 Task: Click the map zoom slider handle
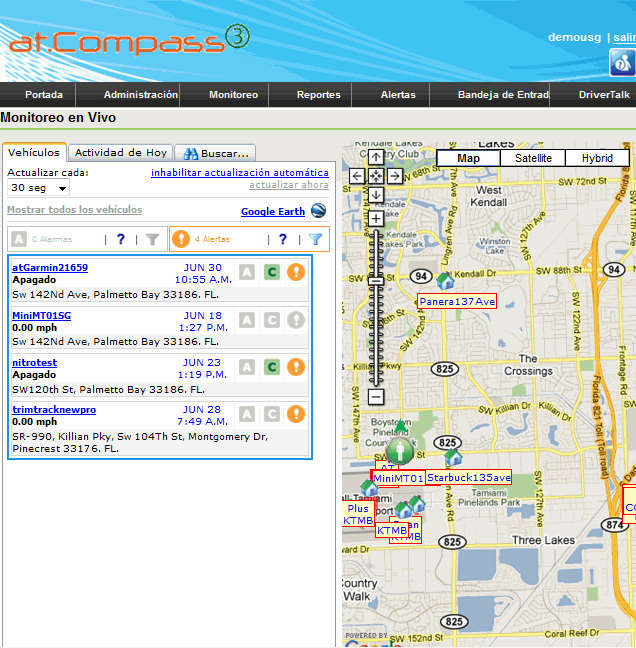coord(375,281)
